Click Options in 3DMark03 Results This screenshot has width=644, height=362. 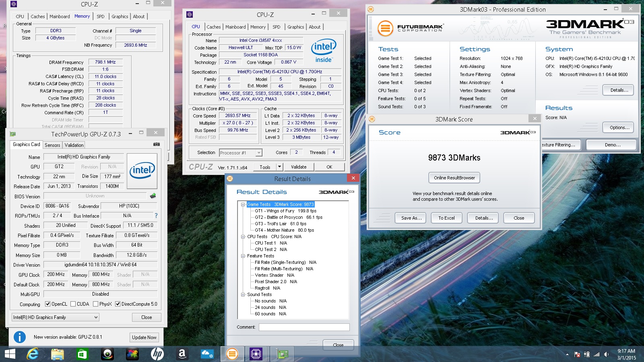pyautogui.click(x=619, y=128)
